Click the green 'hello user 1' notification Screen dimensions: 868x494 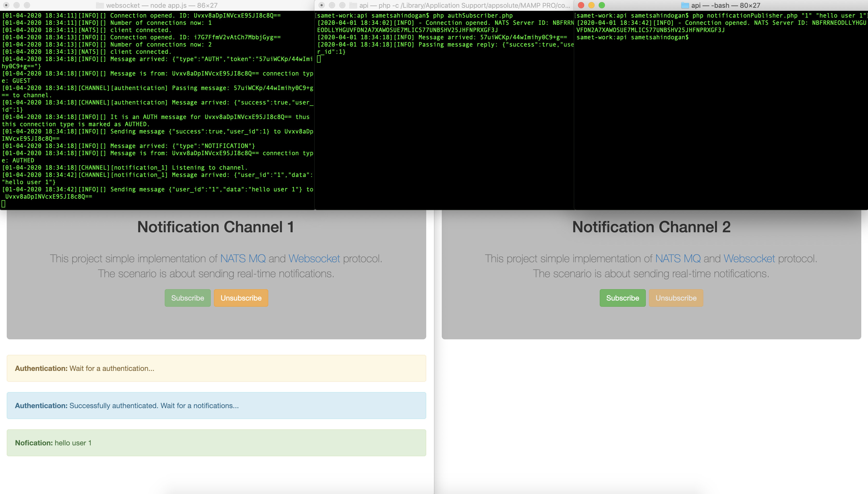pos(216,443)
